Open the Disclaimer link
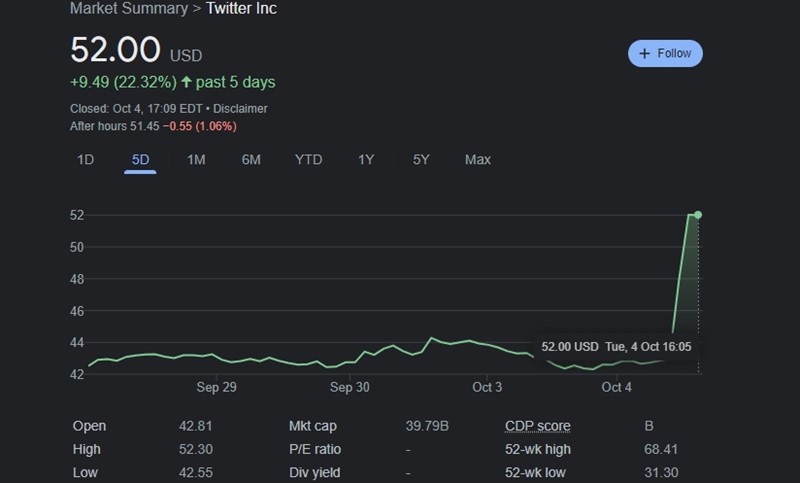The height and width of the screenshot is (483, 800). click(240, 108)
